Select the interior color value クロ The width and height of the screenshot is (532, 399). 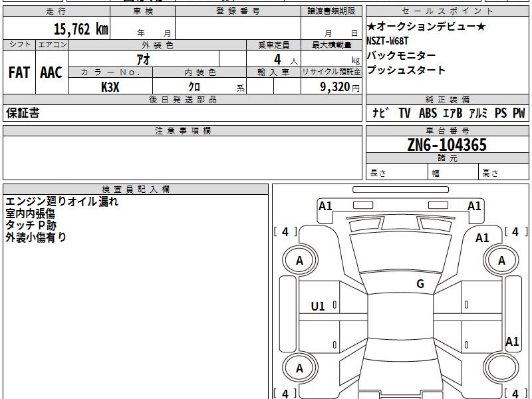pos(194,87)
